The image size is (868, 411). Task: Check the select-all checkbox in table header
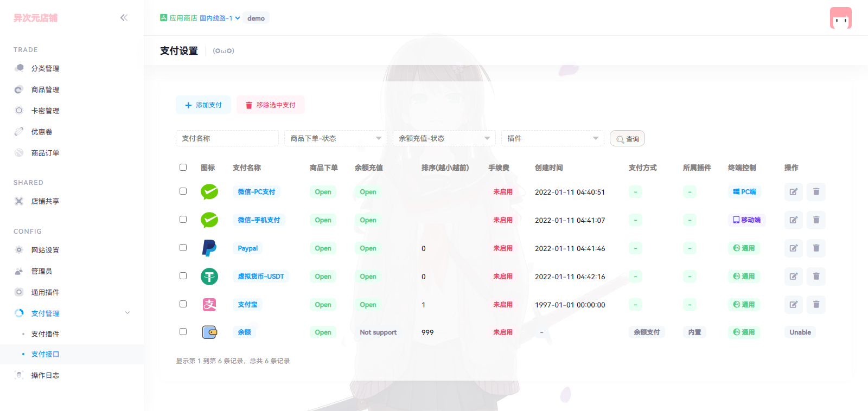[183, 167]
